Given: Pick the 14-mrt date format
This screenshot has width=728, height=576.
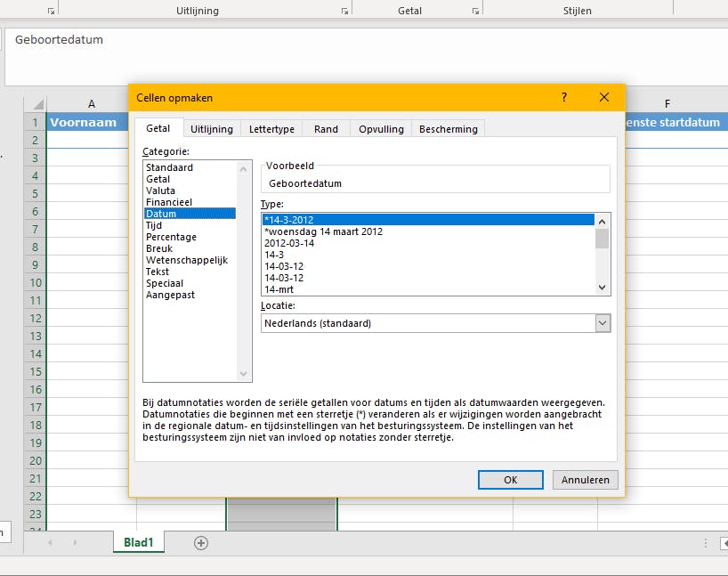Looking at the screenshot, I should (x=279, y=289).
